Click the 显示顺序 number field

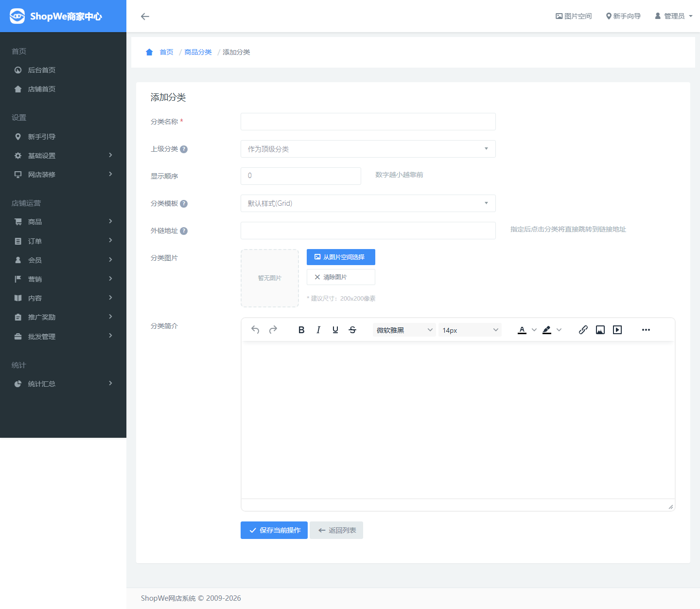301,176
